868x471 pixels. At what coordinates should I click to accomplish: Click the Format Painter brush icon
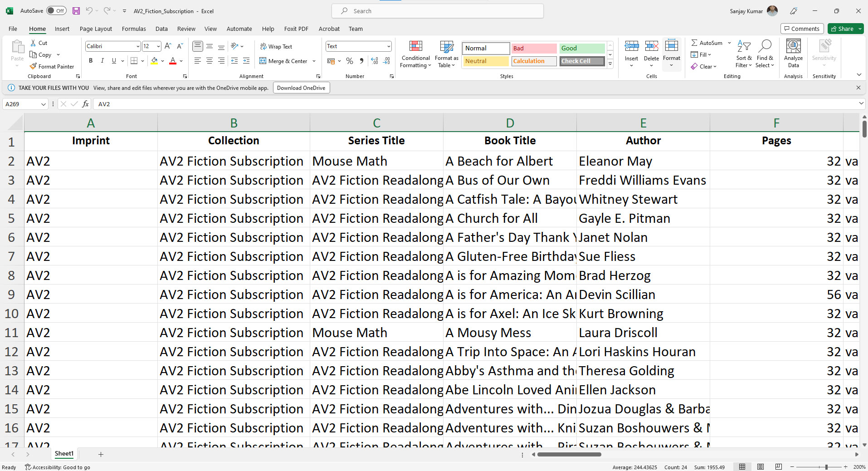coord(33,66)
